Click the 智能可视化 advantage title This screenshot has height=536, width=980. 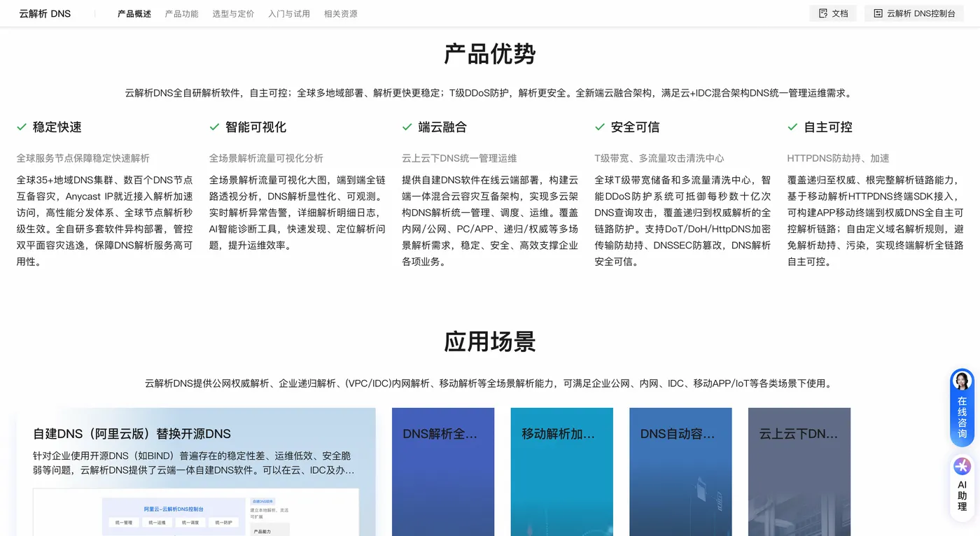pyautogui.click(x=255, y=127)
